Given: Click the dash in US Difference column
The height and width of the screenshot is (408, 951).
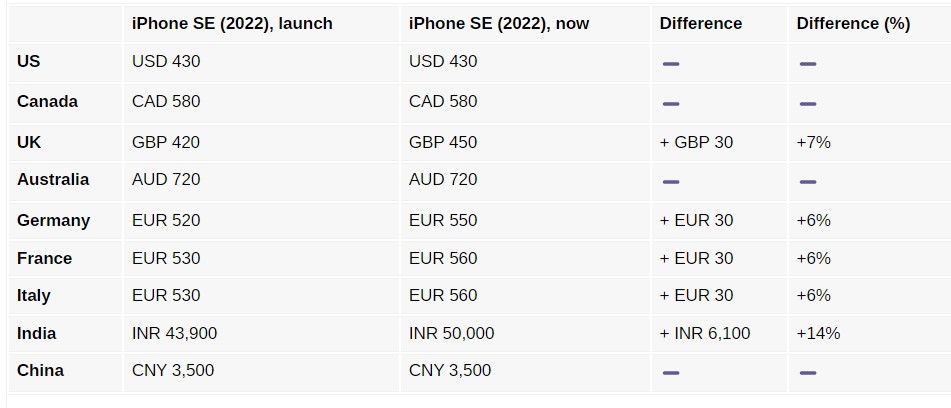Looking at the screenshot, I should [671, 63].
